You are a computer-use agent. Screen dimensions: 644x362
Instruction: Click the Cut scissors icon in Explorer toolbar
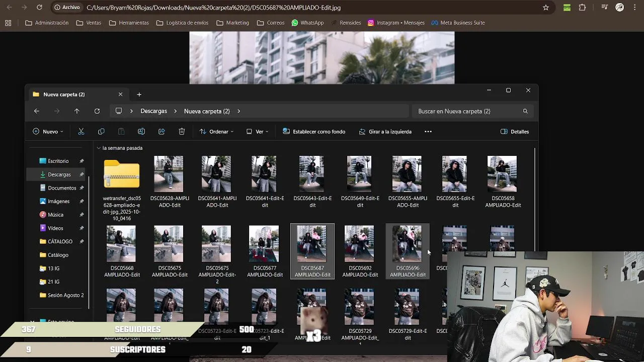pyautogui.click(x=81, y=132)
